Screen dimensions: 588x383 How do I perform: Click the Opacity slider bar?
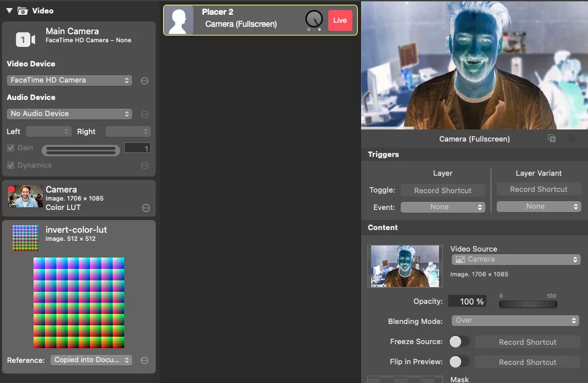tap(528, 305)
